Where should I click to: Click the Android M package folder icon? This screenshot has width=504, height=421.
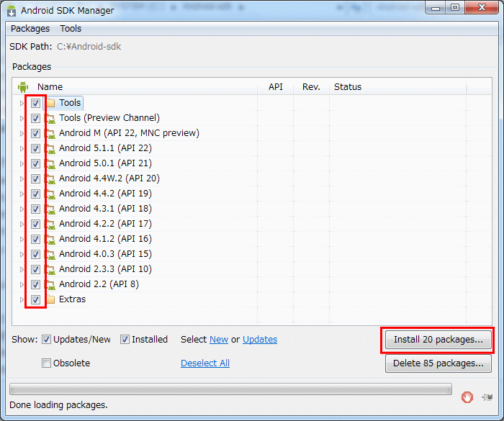tap(51, 133)
